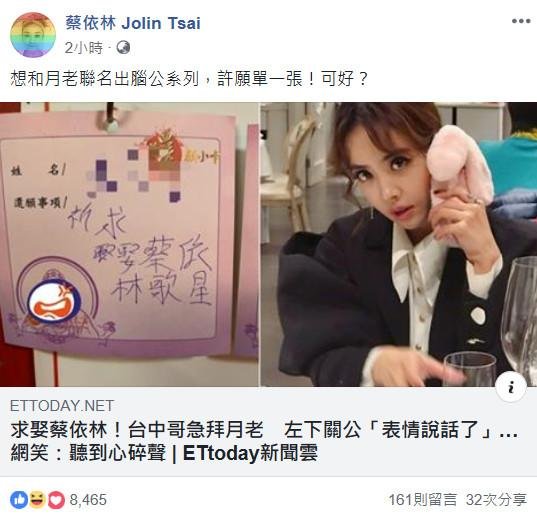Viewport: 537px width, 519px height.
Task: Click the post caption text 想和月老聯名
Action: click(x=189, y=79)
